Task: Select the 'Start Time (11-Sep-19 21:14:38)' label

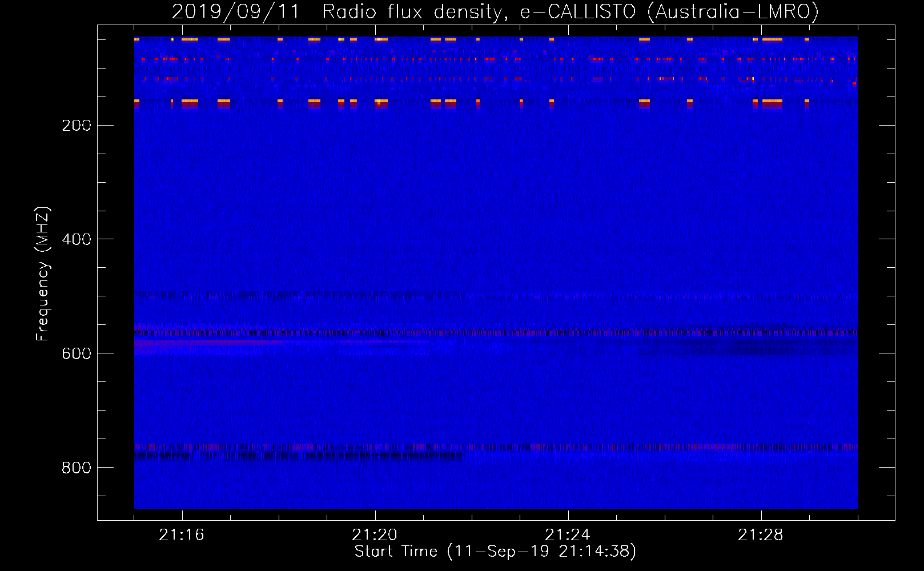Action: point(496,552)
